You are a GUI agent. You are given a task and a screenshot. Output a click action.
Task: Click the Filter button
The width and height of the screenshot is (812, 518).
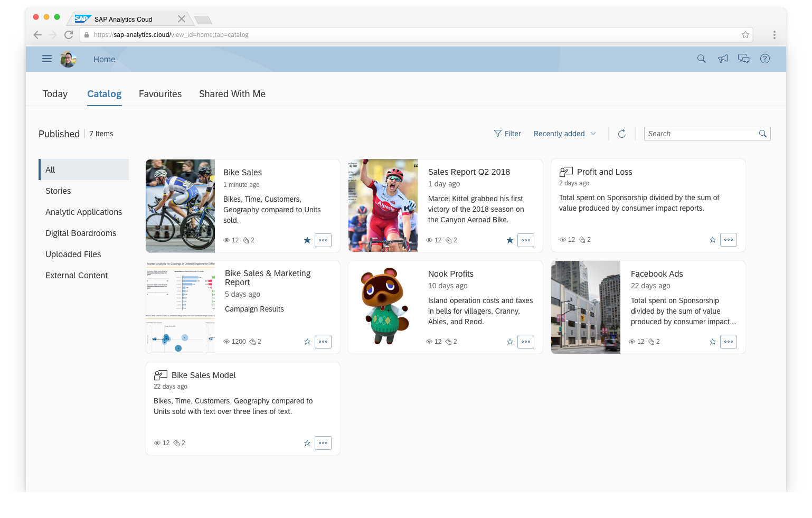pyautogui.click(x=507, y=134)
